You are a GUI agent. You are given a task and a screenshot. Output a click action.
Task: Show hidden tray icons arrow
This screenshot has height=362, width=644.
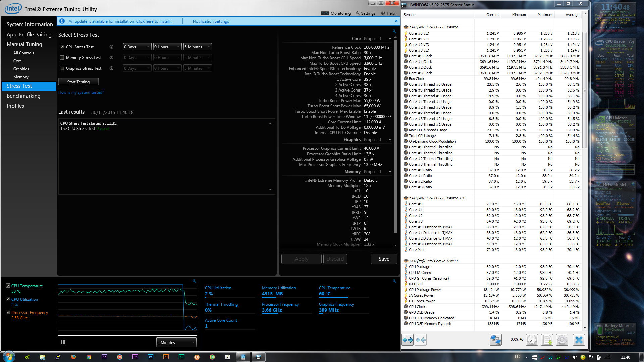526,357
